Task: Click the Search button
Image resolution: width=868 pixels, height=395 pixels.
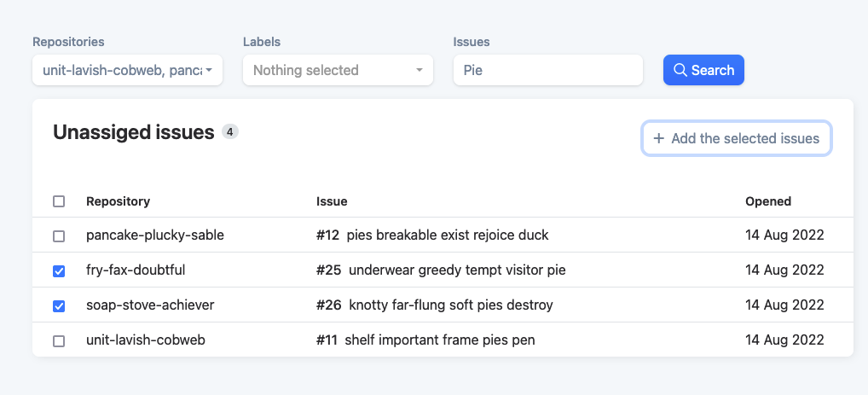Action: (703, 70)
